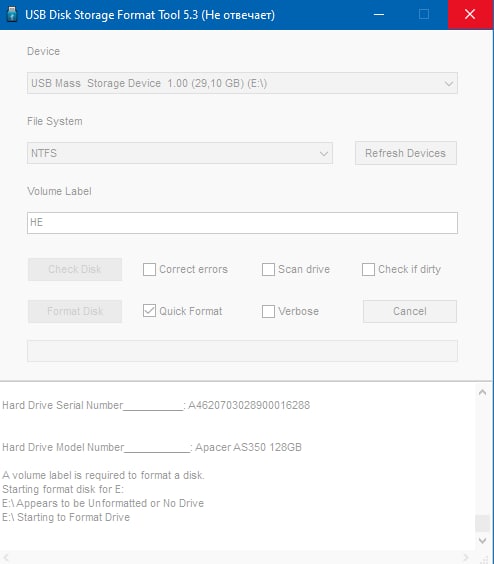
Task: Minimize the USB Disk Storage Format Tool window
Action: pyautogui.click(x=379, y=14)
